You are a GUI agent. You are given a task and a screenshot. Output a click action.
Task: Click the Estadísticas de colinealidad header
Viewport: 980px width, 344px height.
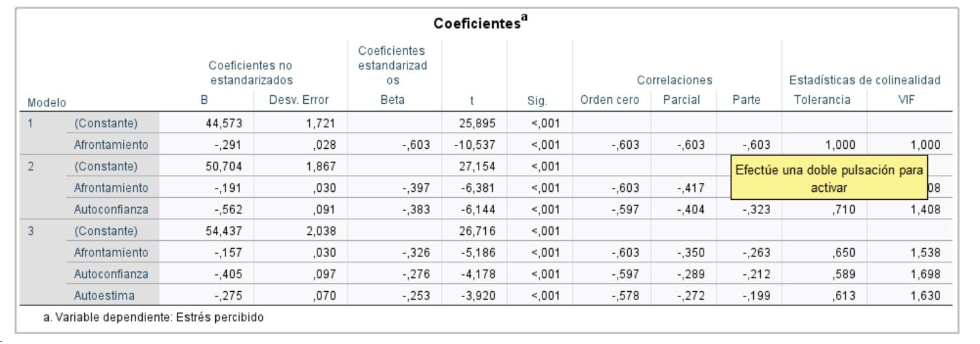click(x=865, y=80)
